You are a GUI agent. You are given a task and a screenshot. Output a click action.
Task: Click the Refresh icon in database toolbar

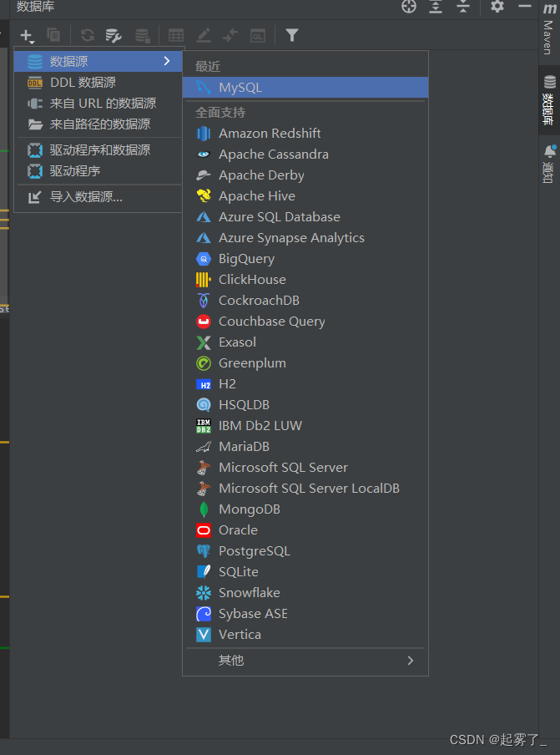(x=88, y=35)
